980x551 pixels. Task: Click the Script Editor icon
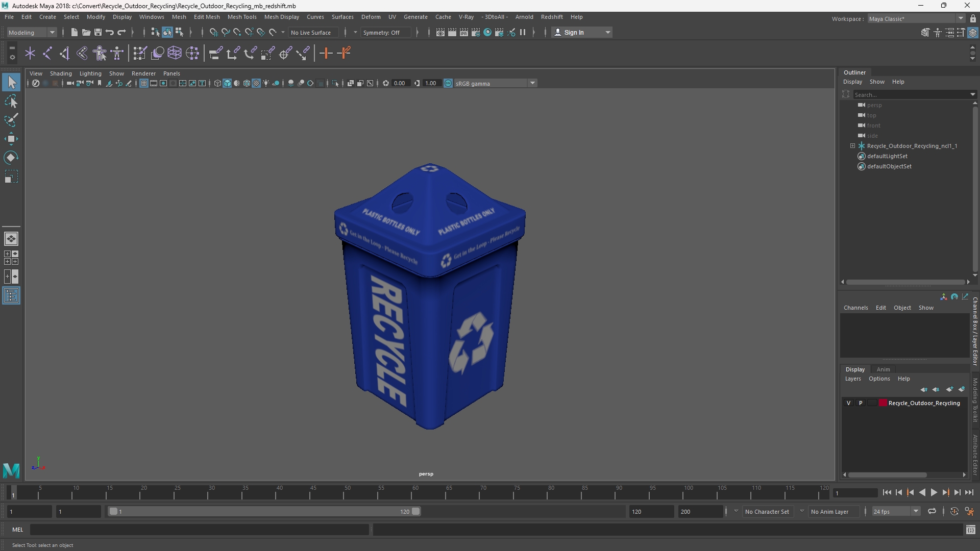pyautogui.click(x=970, y=530)
